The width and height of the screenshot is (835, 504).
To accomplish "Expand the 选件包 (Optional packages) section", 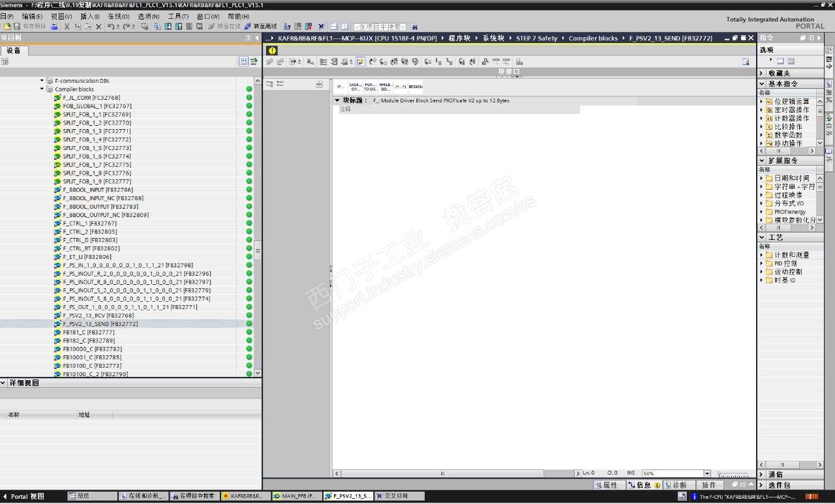I will pyautogui.click(x=761, y=485).
